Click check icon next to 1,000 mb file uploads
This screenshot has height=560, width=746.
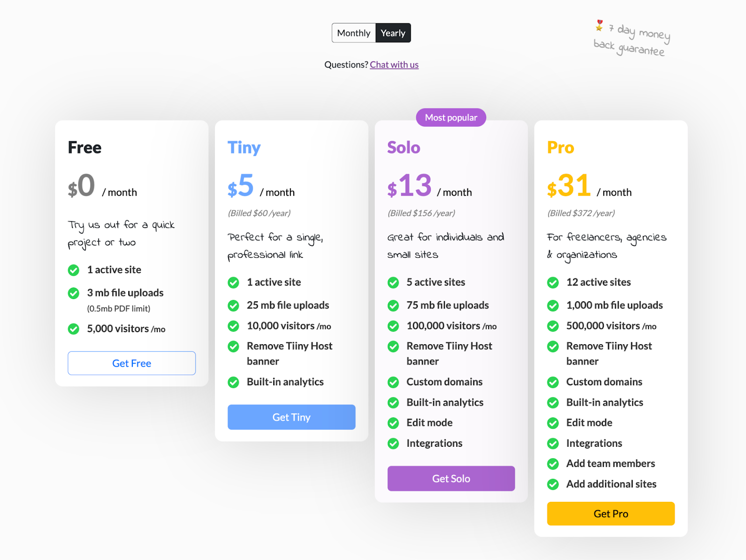(x=553, y=306)
